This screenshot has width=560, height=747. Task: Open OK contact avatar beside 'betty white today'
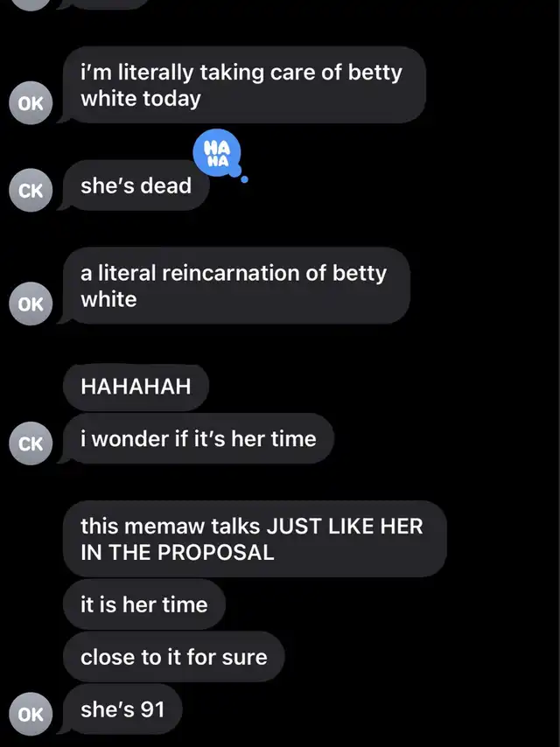click(x=31, y=103)
